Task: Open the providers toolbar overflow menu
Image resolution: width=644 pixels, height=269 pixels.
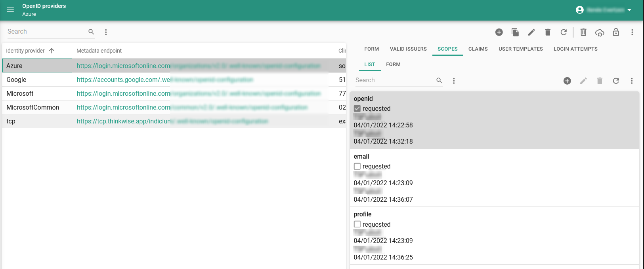Action: click(x=632, y=32)
